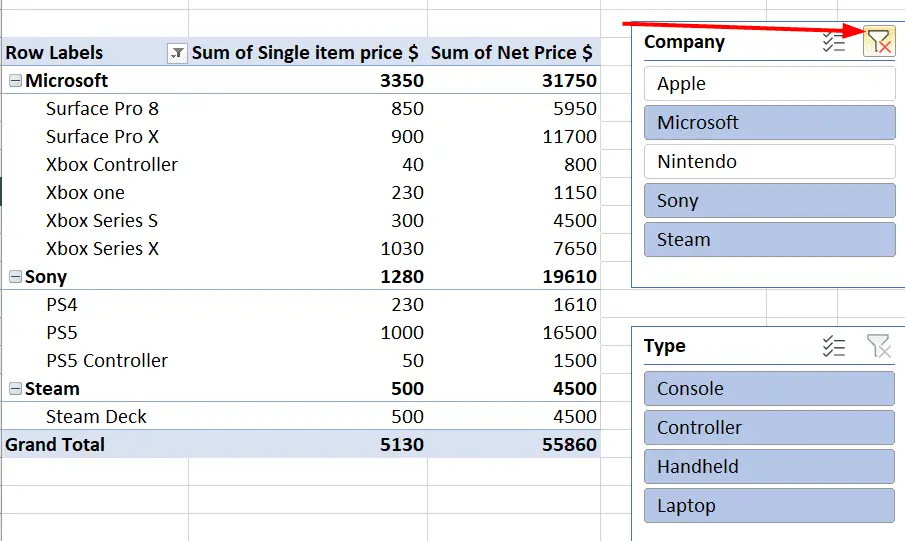
Task: Toggle Microsoft in Company slicer
Action: [x=769, y=122]
